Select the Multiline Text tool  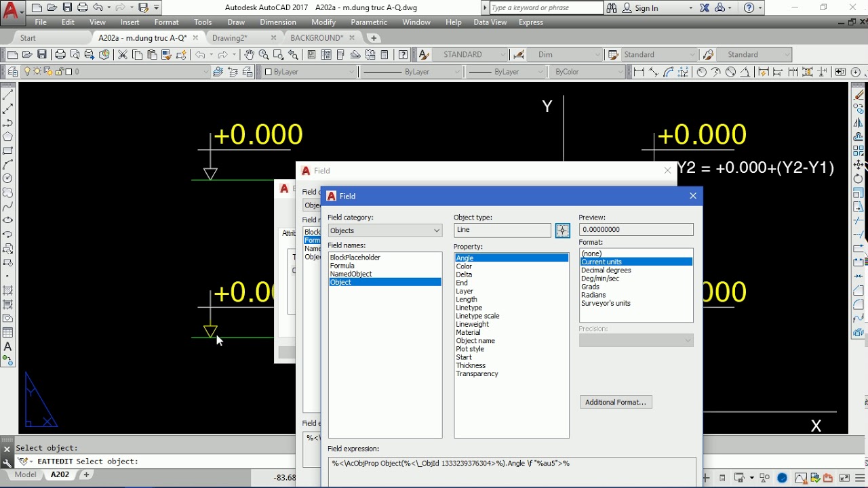click(7, 347)
